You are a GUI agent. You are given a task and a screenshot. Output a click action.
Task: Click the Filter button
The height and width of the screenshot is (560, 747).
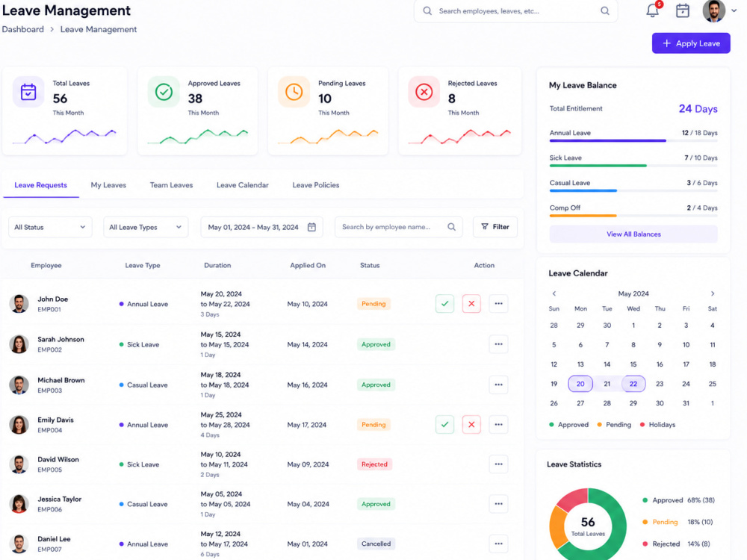495,227
